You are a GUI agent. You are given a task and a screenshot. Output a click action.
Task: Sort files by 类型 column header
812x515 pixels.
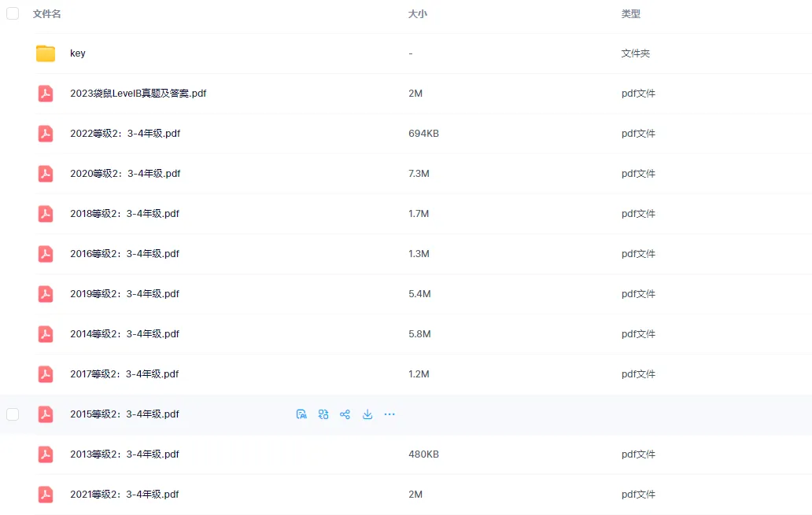click(631, 14)
